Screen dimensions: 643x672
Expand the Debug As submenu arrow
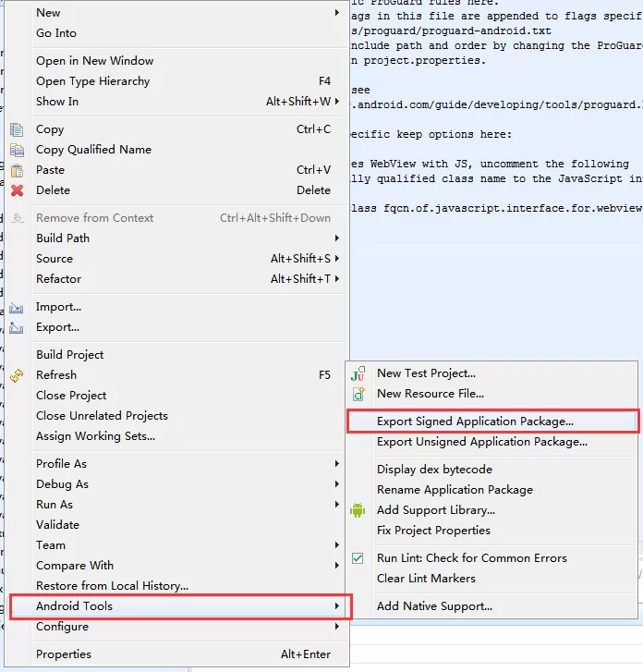click(x=337, y=484)
